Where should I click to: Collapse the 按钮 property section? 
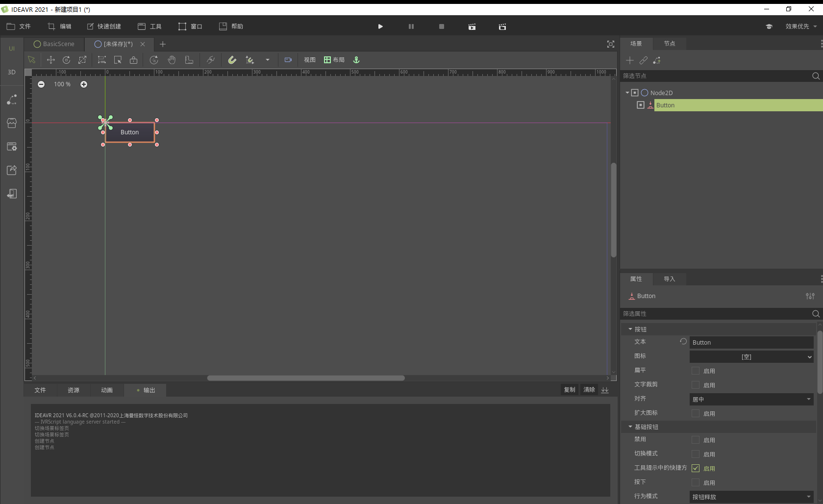(630, 329)
